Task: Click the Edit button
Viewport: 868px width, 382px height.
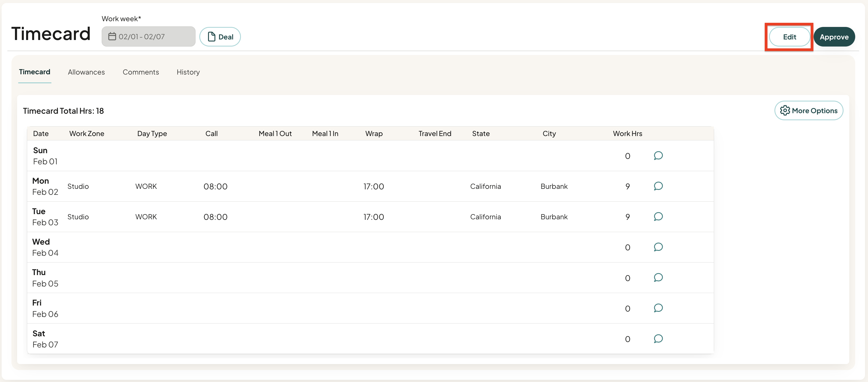Action: (789, 37)
